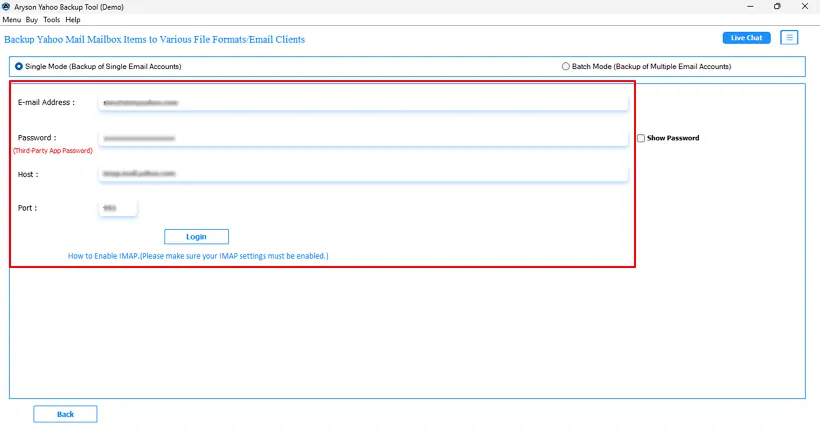Image resolution: width=820 pixels, height=432 pixels.
Task: Focus the E-mail Address input field
Action: [x=363, y=103]
